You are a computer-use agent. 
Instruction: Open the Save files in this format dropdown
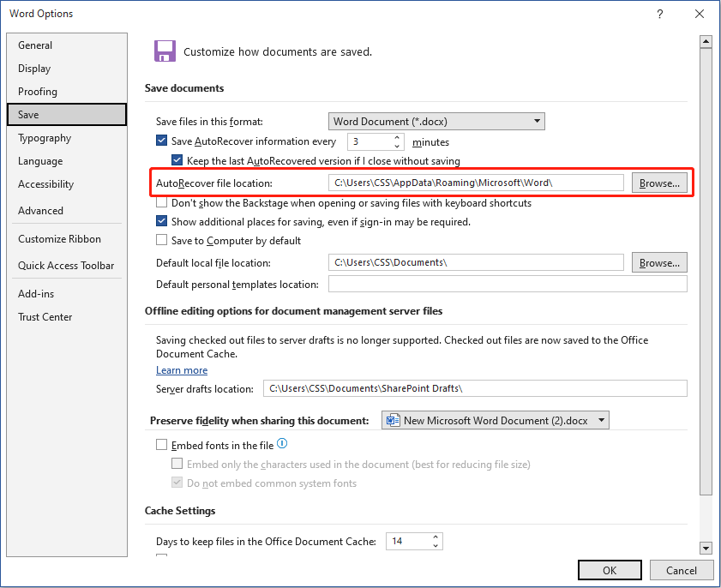point(436,122)
